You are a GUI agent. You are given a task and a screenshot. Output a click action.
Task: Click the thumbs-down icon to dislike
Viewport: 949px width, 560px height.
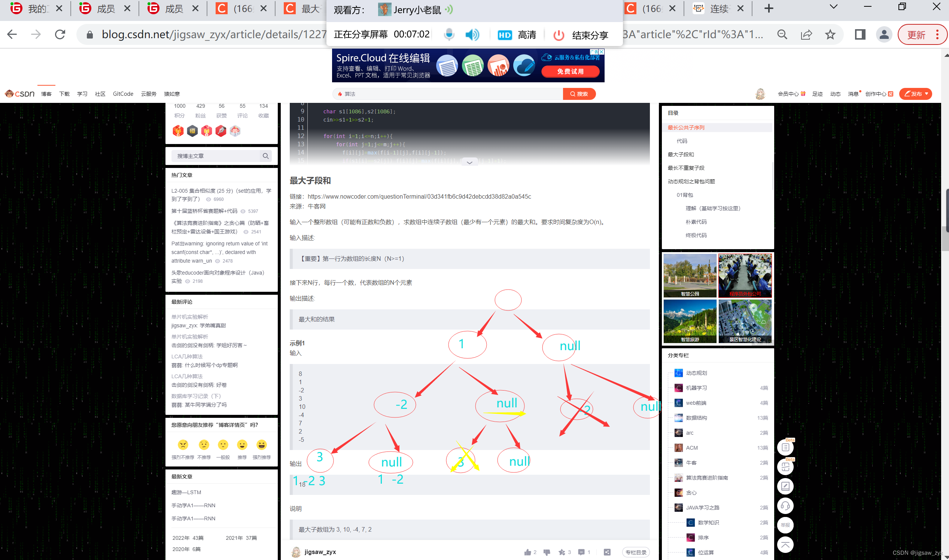pos(547,552)
